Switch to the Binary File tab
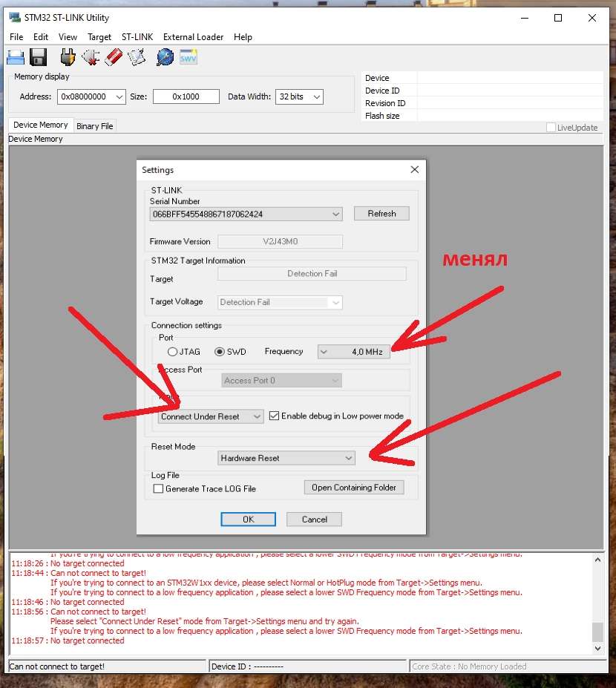Screen dimensions: 616x688 (95, 126)
